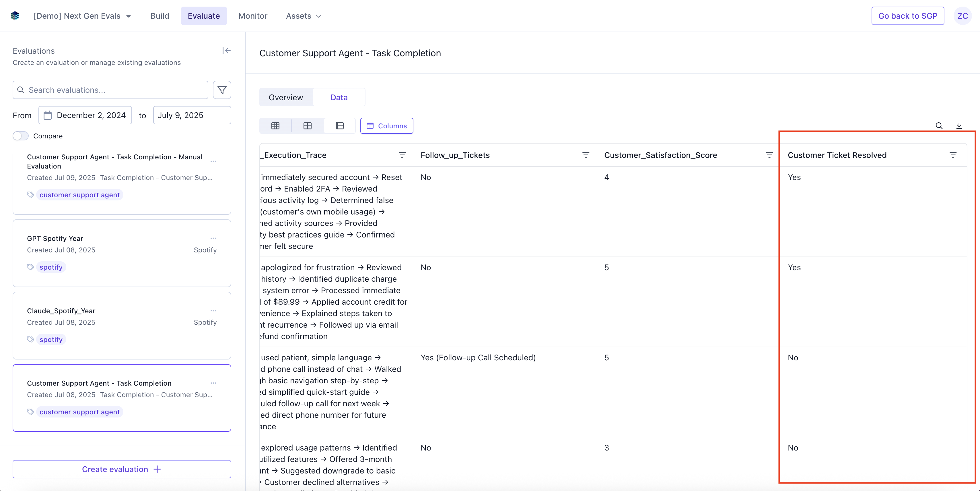Filter the Customer Ticket Resolved column

(953, 155)
